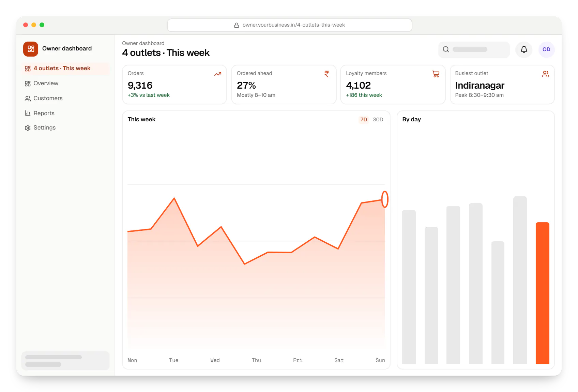Click the "Fri" axis label
Viewport: 578px width, 392px height.
coord(298,360)
